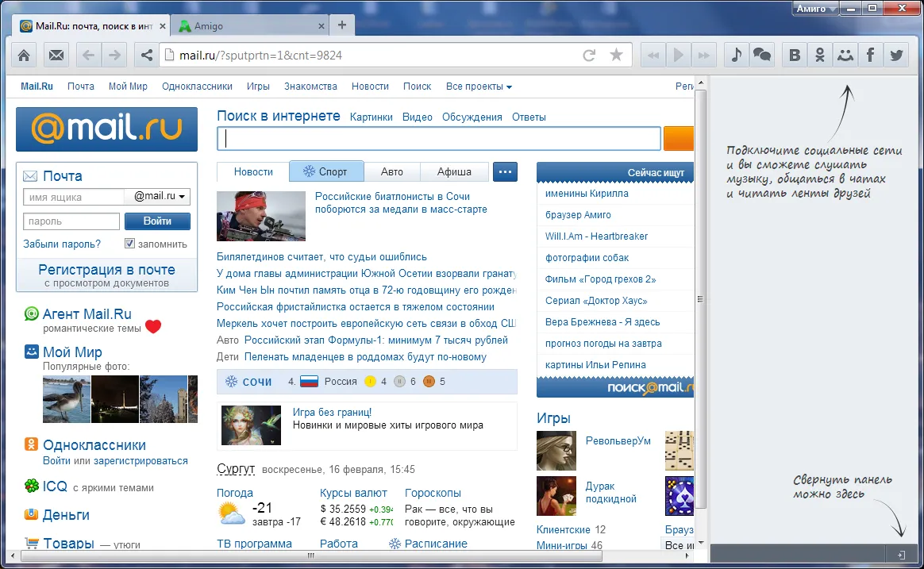Collapse side panel icon at bottom

click(x=901, y=555)
